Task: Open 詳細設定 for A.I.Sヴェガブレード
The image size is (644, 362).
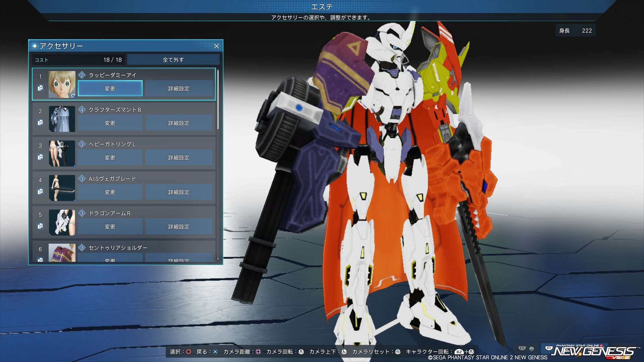Action: (x=179, y=192)
